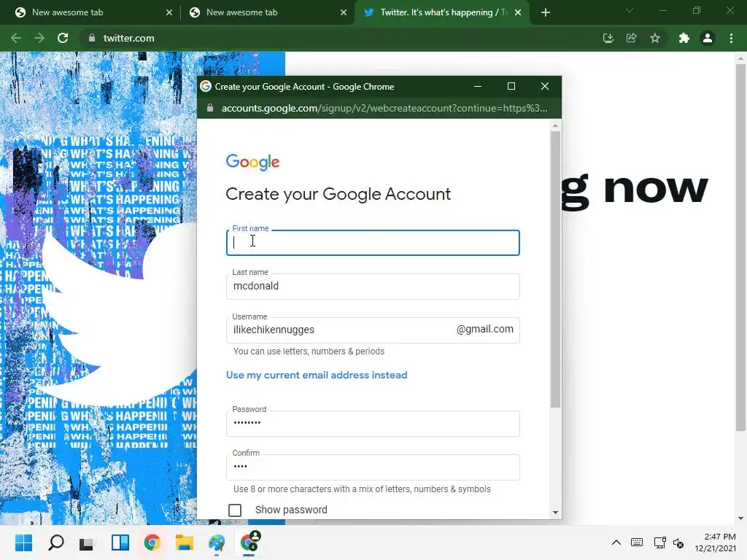Click the Password field
This screenshot has width=747, height=560.
click(373, 424)
